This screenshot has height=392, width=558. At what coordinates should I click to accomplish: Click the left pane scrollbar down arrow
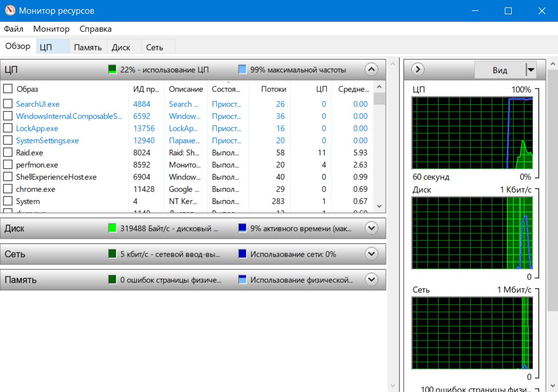coord(393,386)
